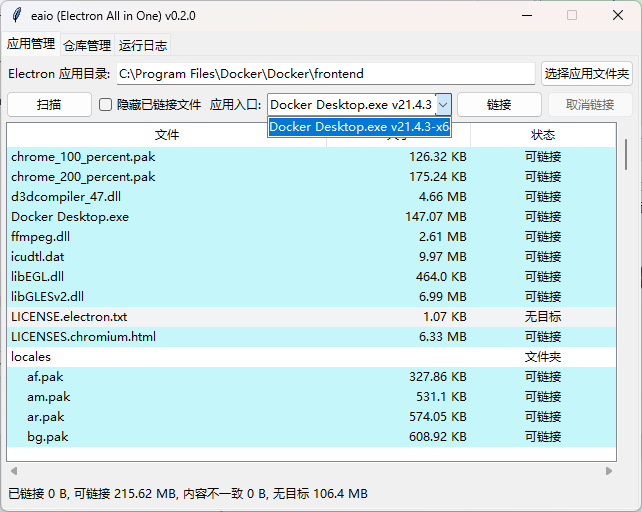
Task: Click the 扫描 button
Action: pyautogui.click(x=49, y=105)
